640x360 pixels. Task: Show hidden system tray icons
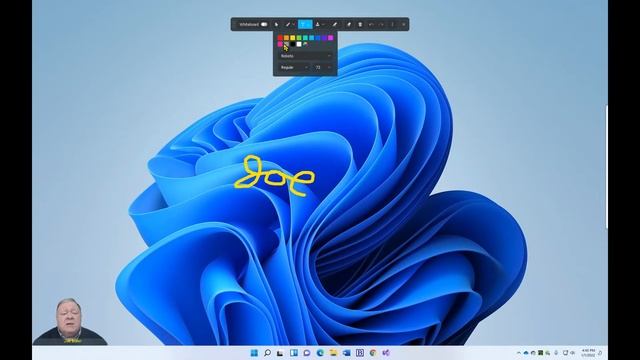click(x=519, y=353)
